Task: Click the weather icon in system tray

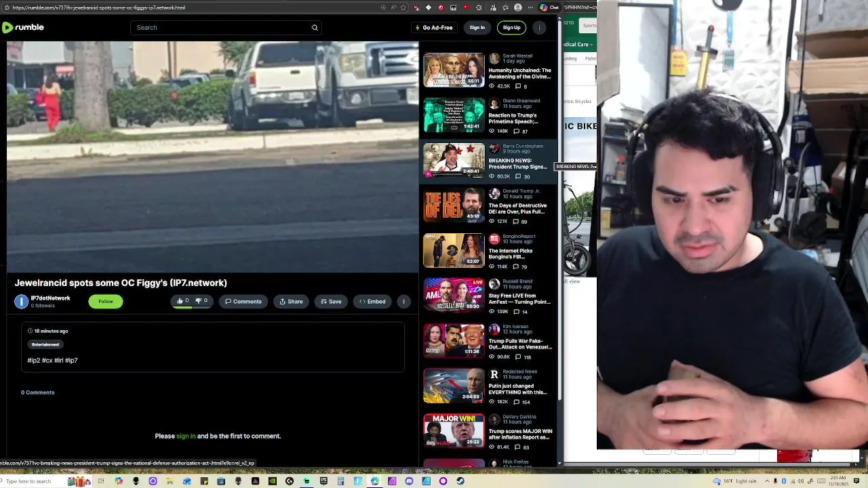Action: coord(717,481)
